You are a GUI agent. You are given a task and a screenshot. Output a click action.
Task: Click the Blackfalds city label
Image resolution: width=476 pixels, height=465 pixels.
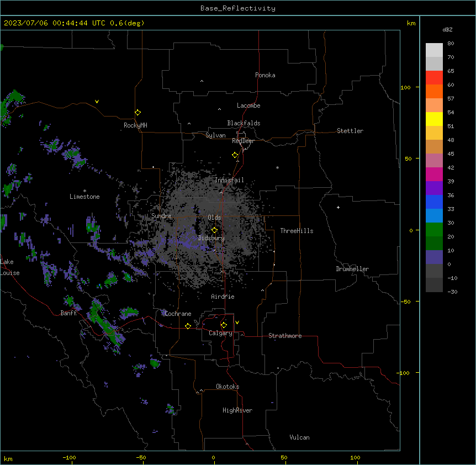point(244,123)
